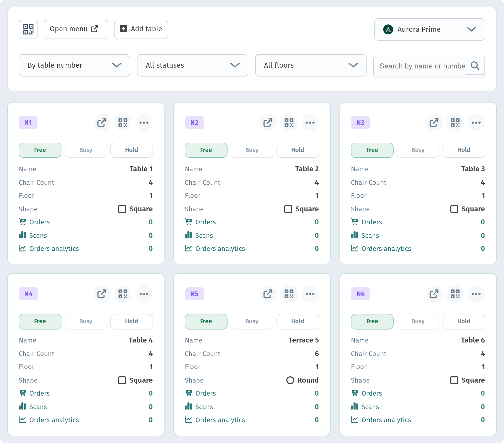Expand the By table number sort dropdown
This screenshot has width=504, height=443.
pos(74,65)
